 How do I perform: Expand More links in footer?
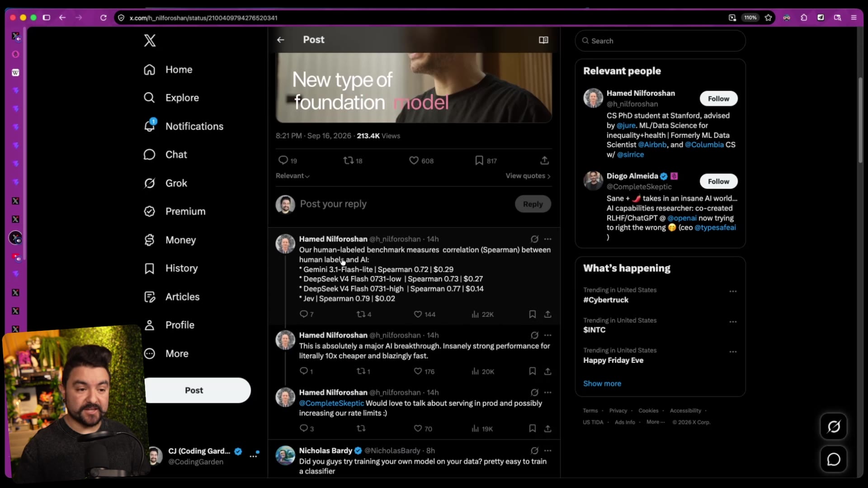[656, 422]
